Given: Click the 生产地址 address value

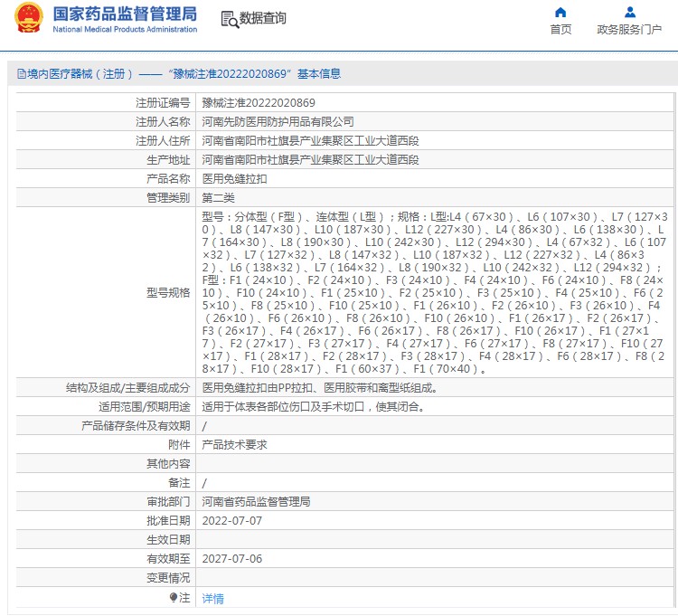Looking at the screenshot, I should click(x=310, y=160).
